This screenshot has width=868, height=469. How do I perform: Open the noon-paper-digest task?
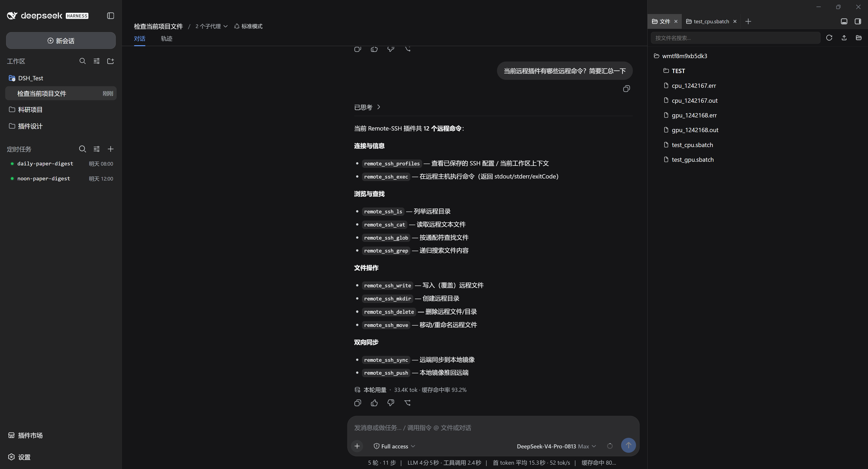pyautogui.click(x=61, y=178)
